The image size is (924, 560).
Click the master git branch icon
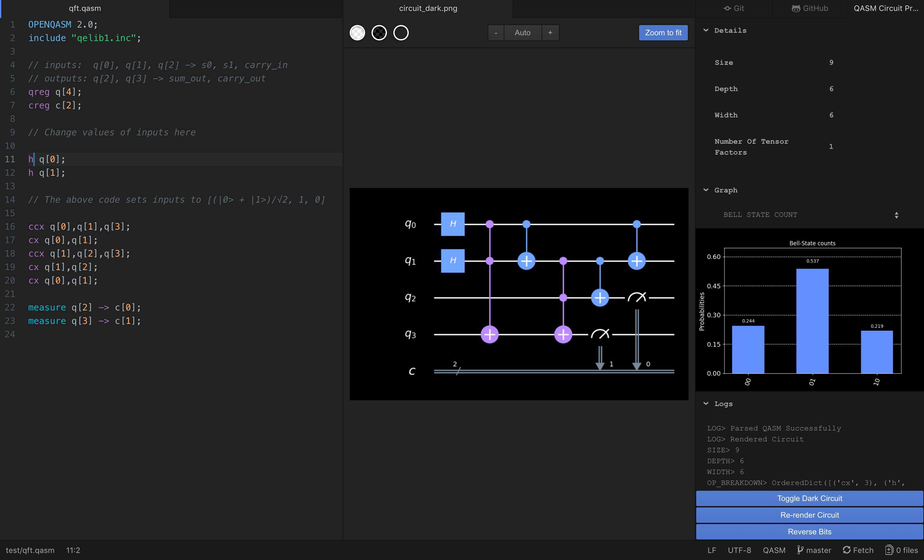[x=800, y=550]
